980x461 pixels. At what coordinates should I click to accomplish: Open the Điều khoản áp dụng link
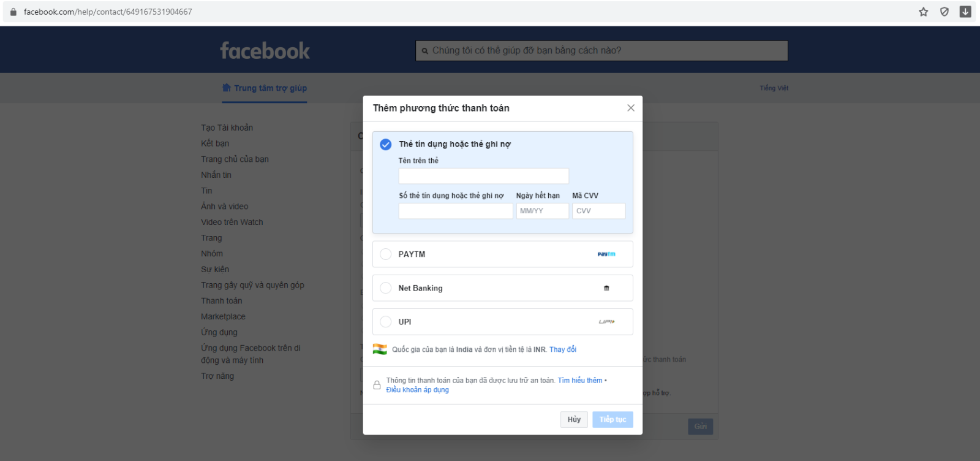pyautogui.click(x=418, y=390)
